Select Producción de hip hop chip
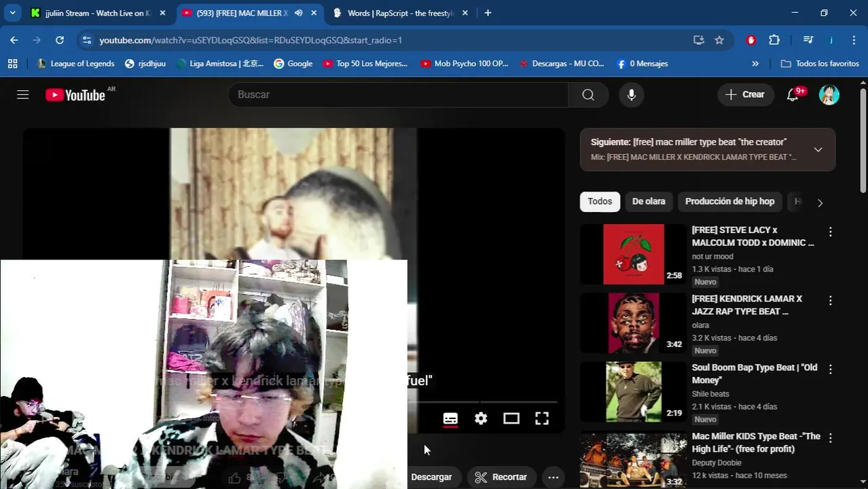The width and height of the screenshot is (868, 489). 729,201
